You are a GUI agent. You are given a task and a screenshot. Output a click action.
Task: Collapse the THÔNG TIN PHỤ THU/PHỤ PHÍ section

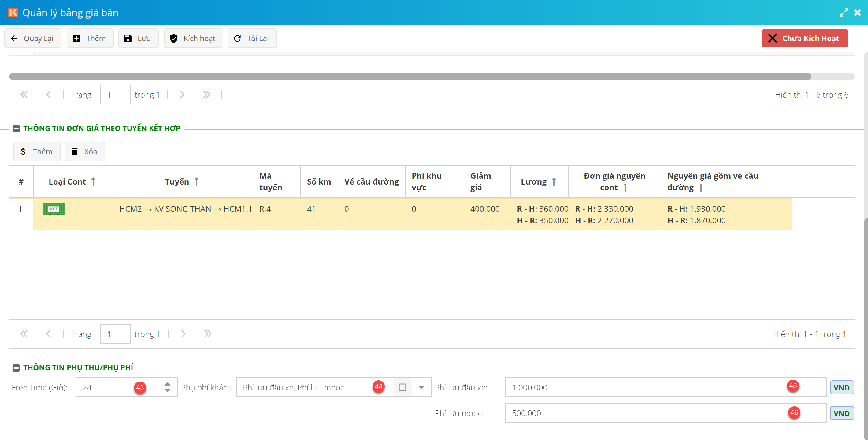[16, 367]
